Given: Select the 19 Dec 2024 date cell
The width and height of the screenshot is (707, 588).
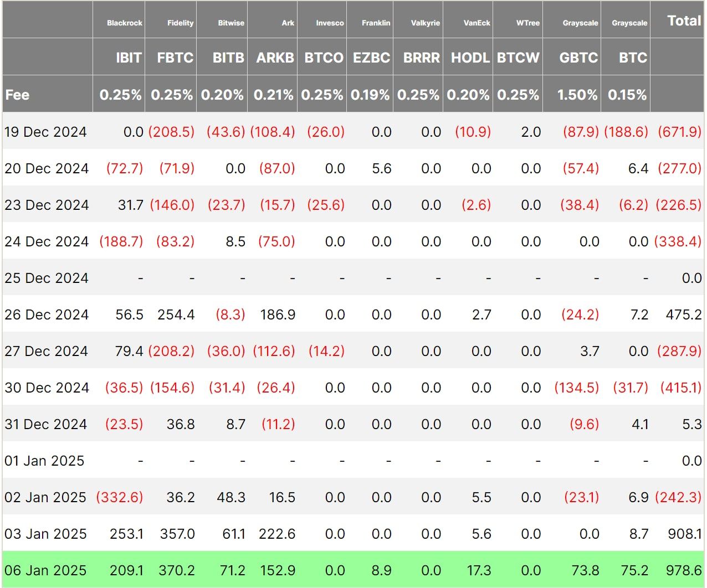Looking at the screenshot, I should [x=45, y=132].
